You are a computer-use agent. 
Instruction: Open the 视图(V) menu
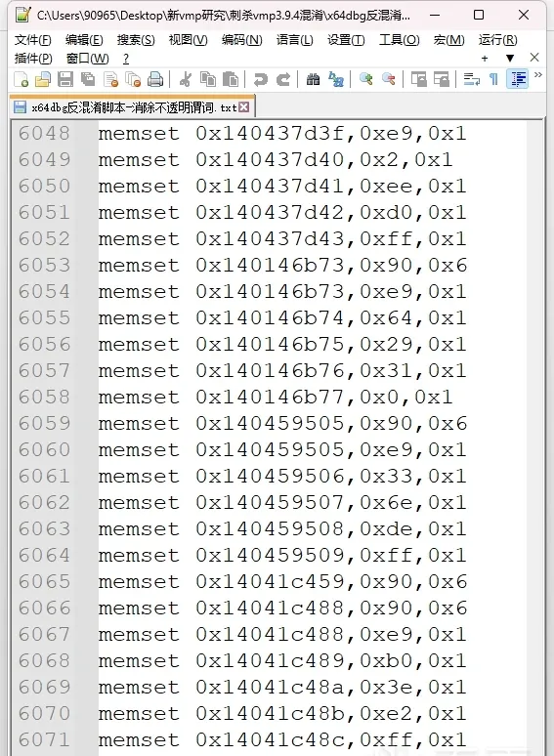[x=188, y=40]
